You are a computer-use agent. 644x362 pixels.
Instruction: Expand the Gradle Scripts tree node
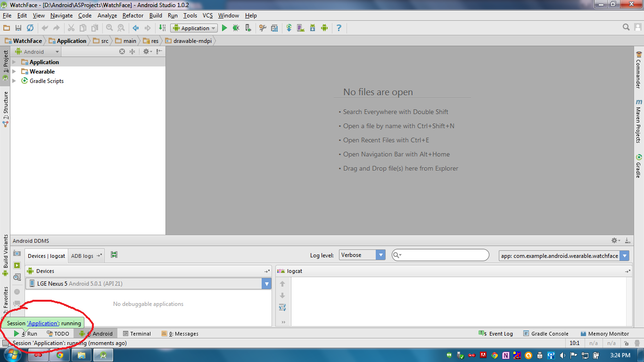(14, 81)
